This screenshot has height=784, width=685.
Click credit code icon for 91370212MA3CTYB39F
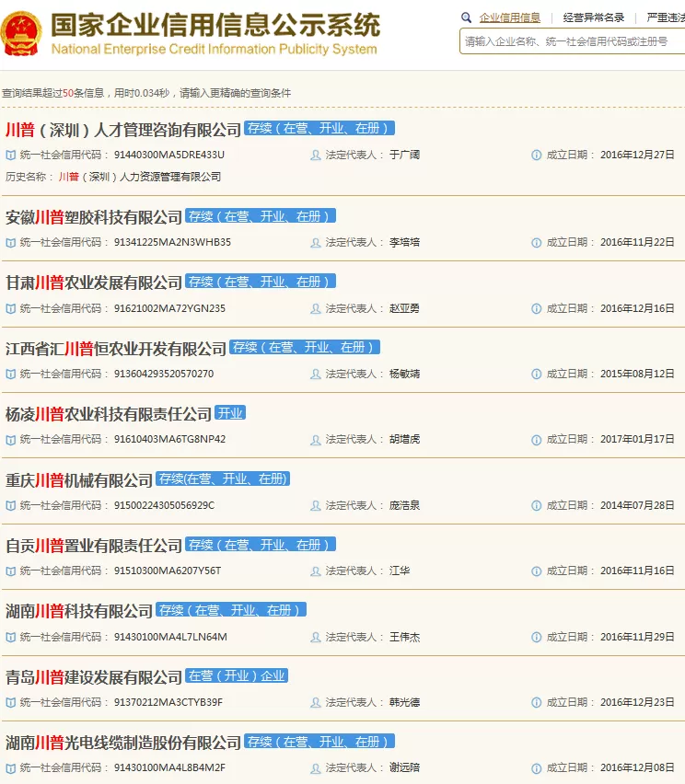10,703
